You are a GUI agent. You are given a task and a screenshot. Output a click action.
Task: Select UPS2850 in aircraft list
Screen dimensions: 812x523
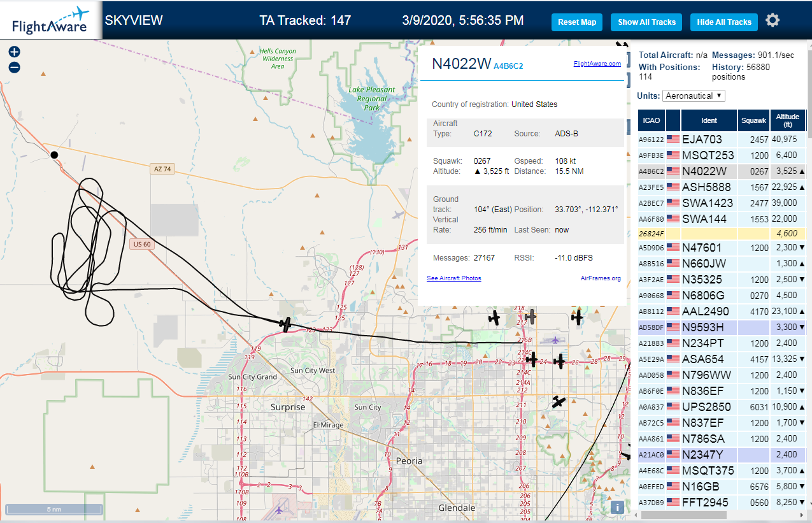[722, 406]
